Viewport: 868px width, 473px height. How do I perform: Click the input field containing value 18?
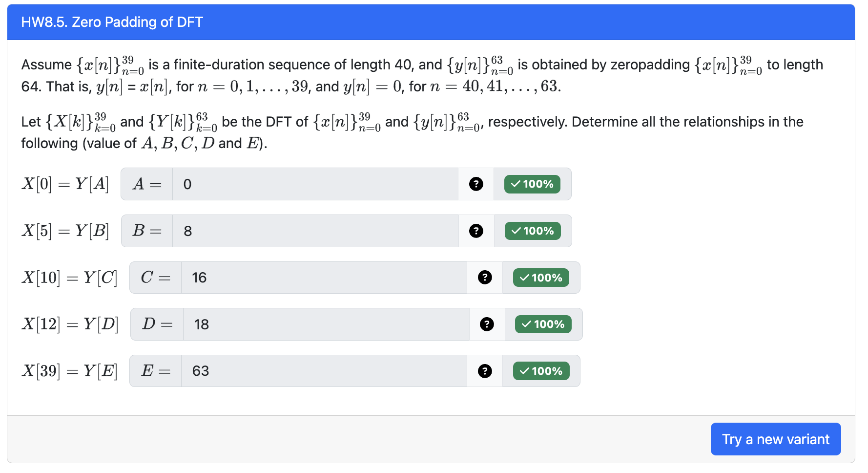(325, 324)
